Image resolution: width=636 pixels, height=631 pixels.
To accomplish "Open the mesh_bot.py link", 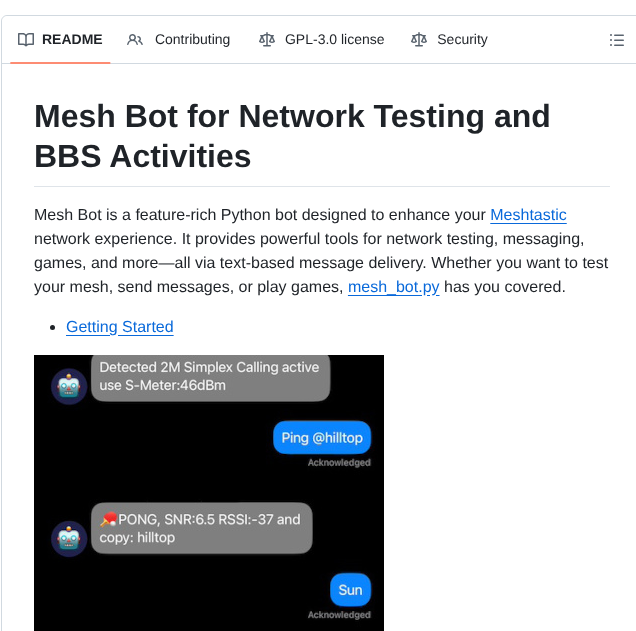I will tap(394, 287).
